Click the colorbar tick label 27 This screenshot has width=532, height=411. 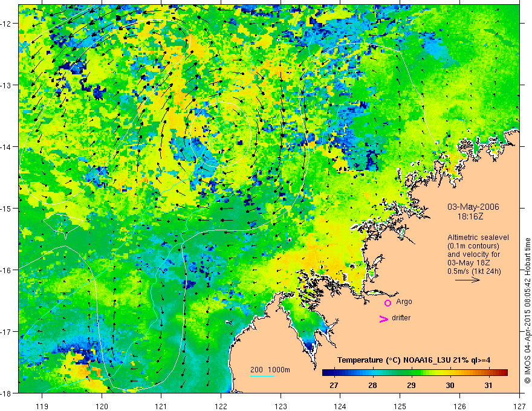(x=334, y=385)
